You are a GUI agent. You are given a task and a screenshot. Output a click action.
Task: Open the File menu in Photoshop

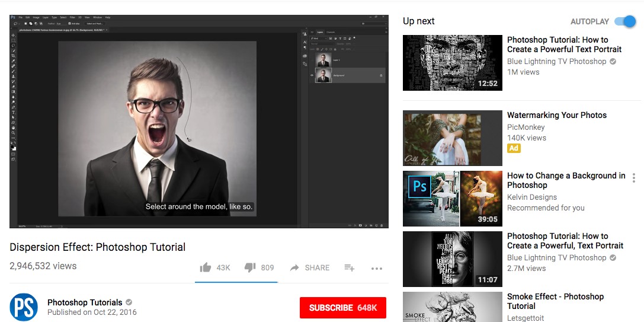click(x=21, y=17)
